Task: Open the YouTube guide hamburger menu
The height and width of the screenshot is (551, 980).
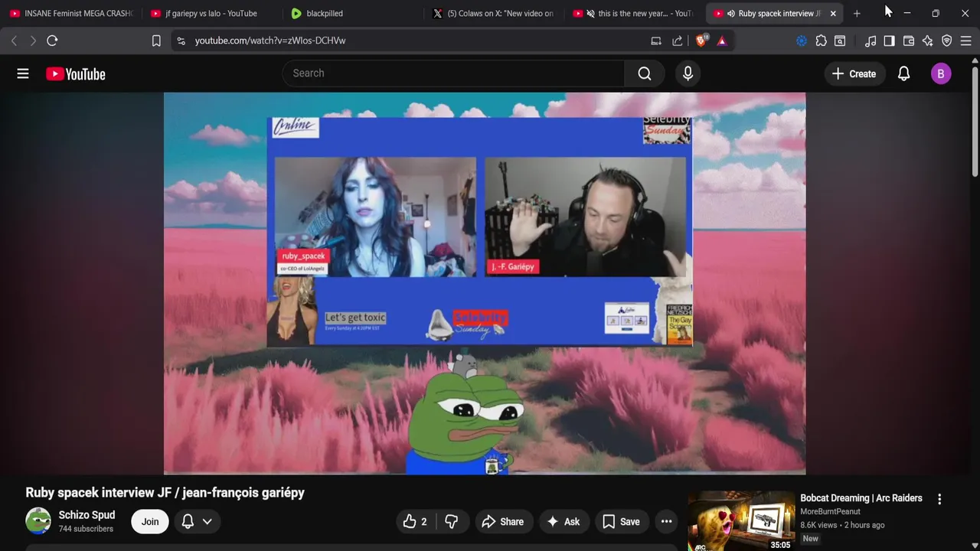Action: [23, 73]
